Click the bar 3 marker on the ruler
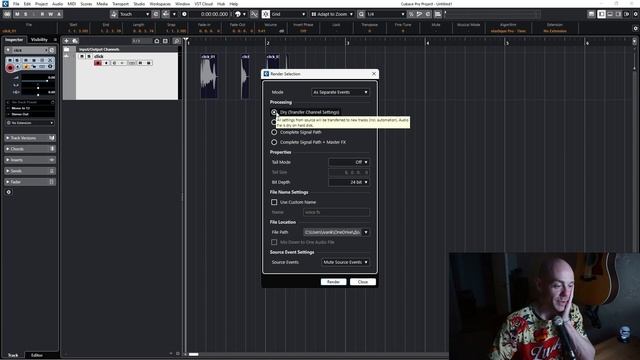Viewport: 640px width, 360px height. coord(348,43)
